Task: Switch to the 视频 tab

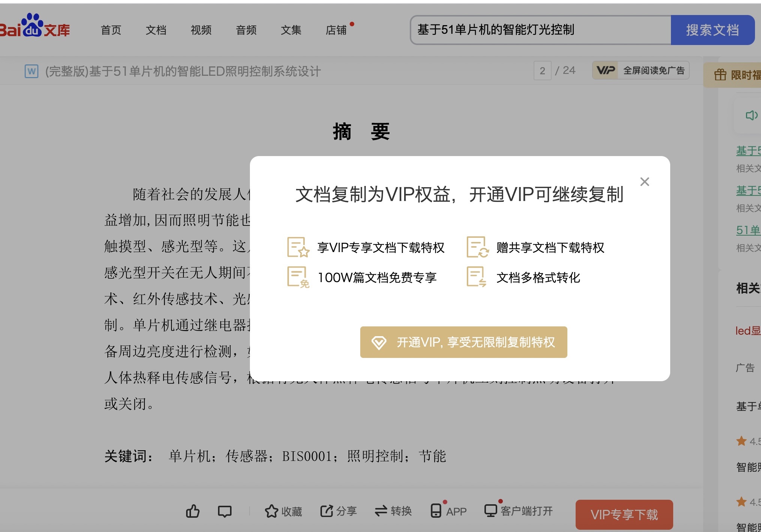Action: tap(201, 30)
